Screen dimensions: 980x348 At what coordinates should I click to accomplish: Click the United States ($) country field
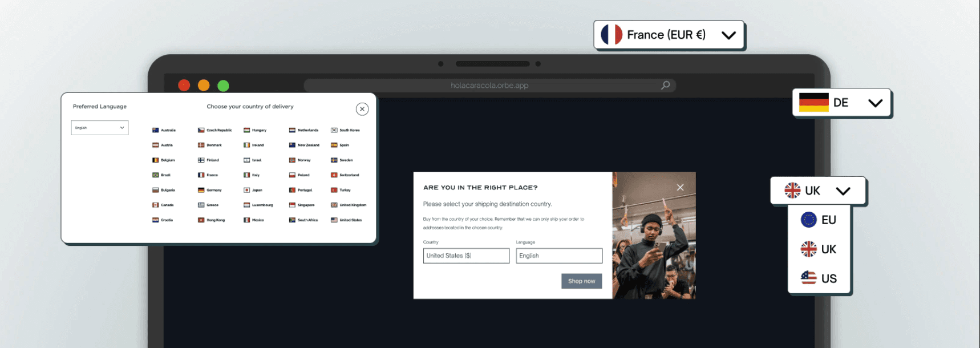point(466,256)
